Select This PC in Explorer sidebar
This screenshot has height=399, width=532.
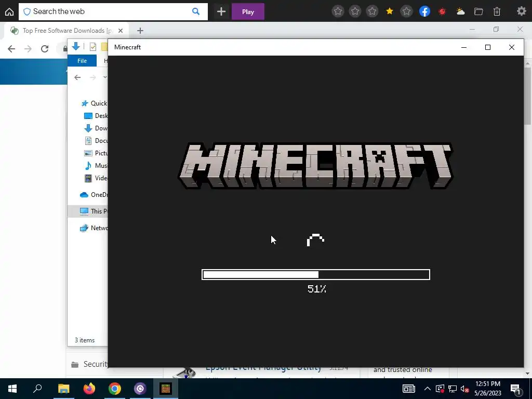tap(88, 211)
